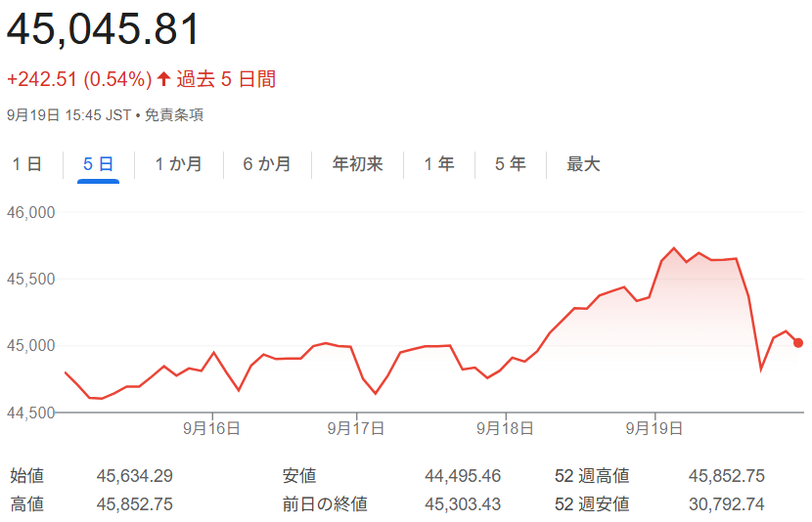Show the 1か月 chart range
Image resolution: width=812 pixels, height=522 pixels.
point(178,164)
